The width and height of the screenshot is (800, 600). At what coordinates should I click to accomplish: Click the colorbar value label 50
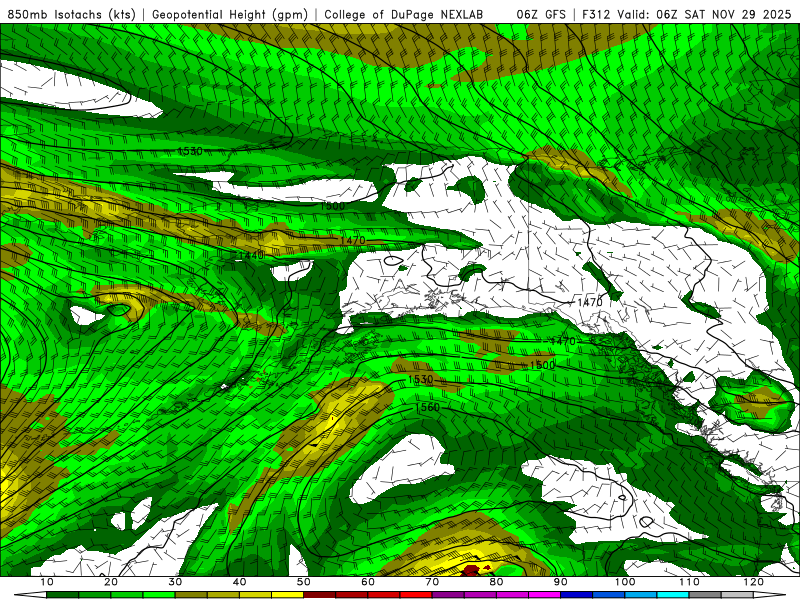pyautogui.click(x=304, y=582)
